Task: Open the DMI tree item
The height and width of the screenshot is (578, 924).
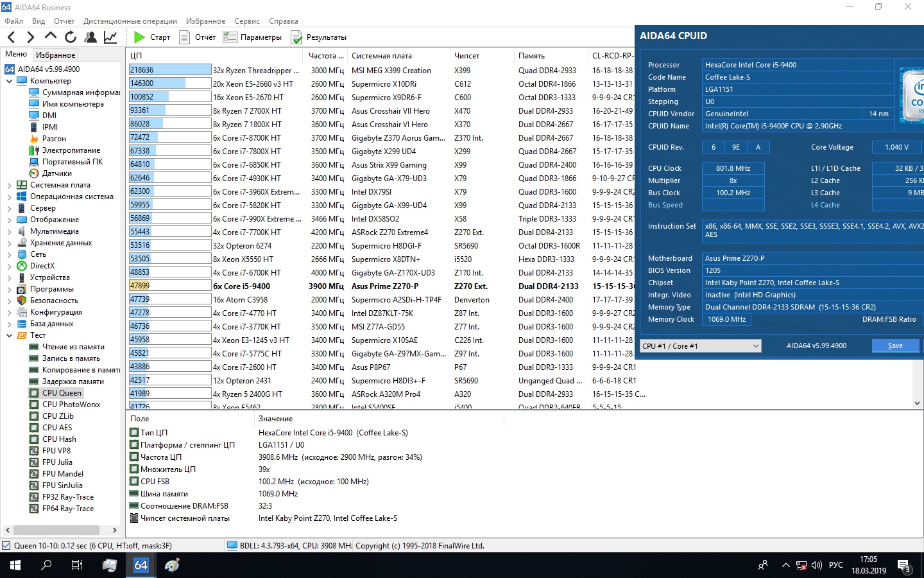Action: coord(43,116)
